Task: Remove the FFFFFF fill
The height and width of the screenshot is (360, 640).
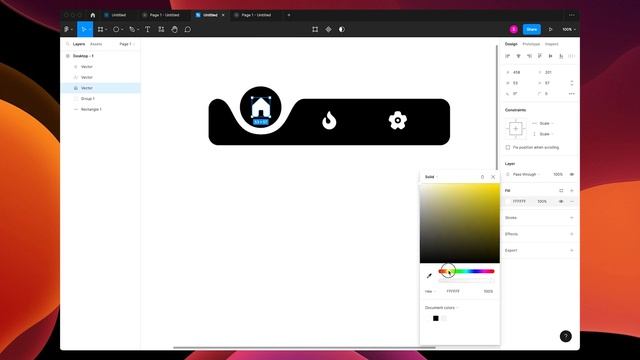Action: [x=571, y=201]
